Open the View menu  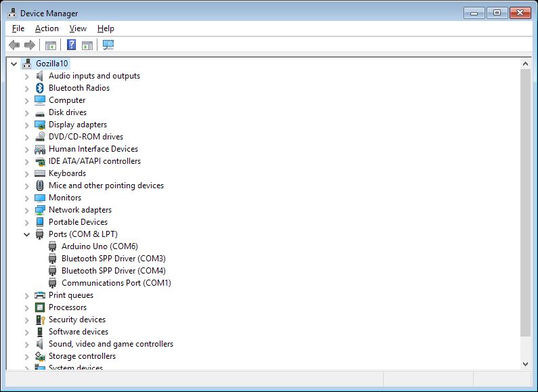[78, 28]
